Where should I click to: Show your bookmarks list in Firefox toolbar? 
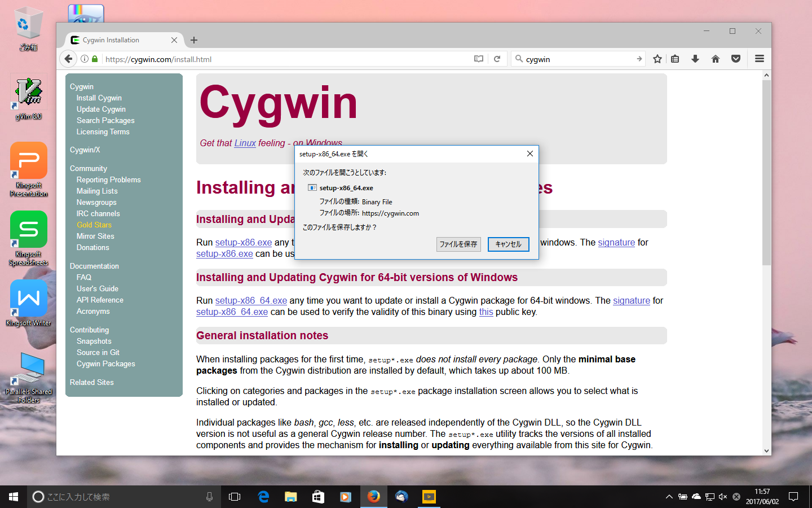click(x=675, y=59)
